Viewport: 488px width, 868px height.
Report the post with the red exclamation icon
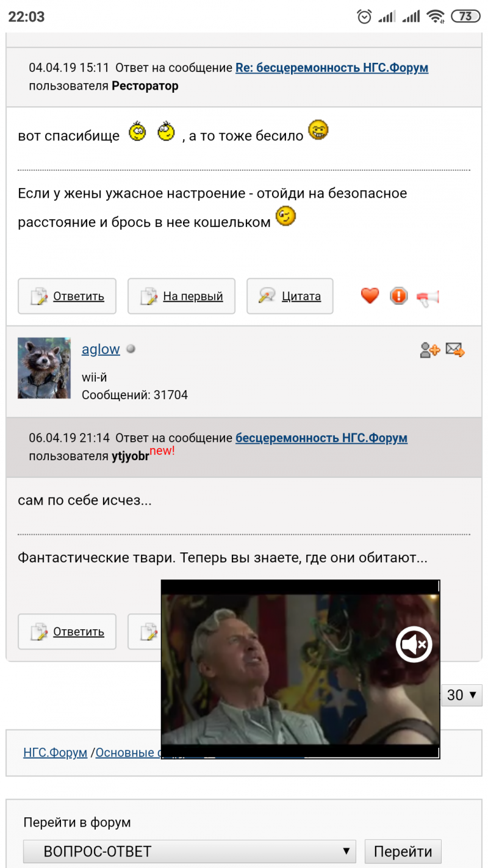398,296
